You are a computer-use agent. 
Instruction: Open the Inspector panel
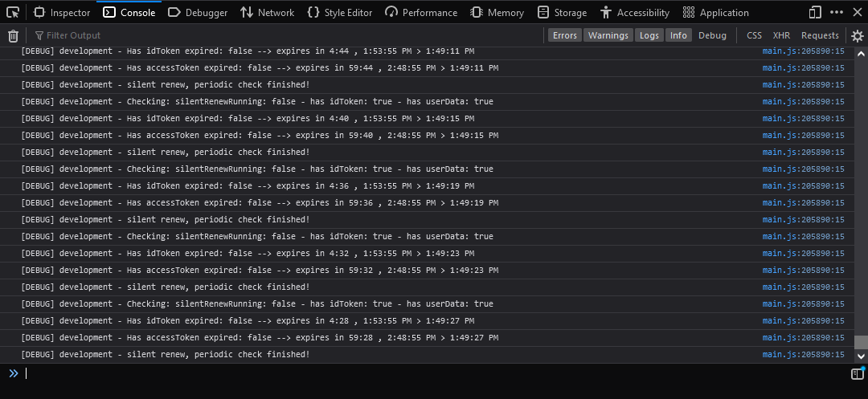click(x=62, y=12)
